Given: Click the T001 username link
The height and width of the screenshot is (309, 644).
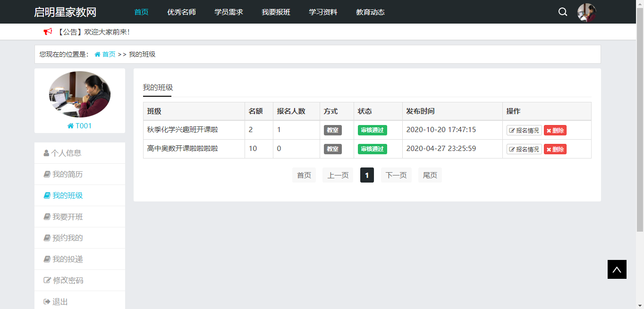Looking at the screenshot, I should [84, 126].
